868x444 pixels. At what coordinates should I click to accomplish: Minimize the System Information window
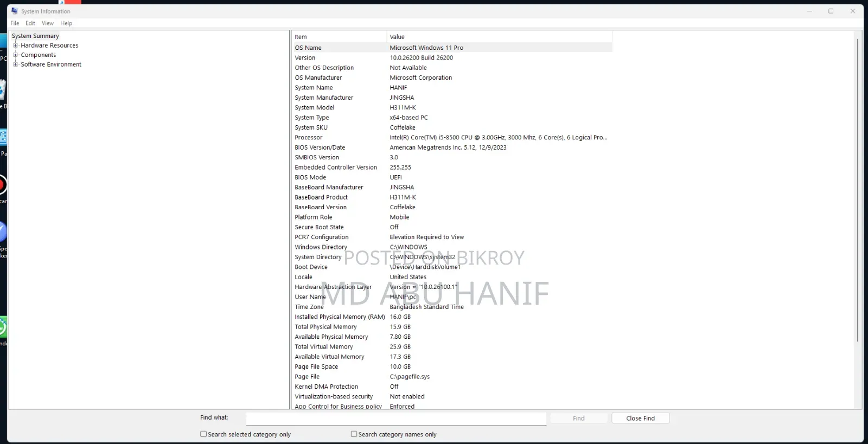click(x=809, y=11)
